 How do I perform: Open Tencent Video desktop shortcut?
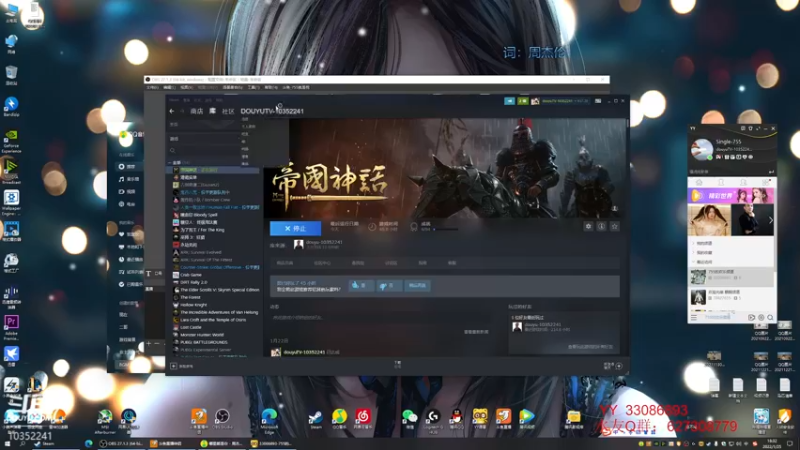coord(527,419)
